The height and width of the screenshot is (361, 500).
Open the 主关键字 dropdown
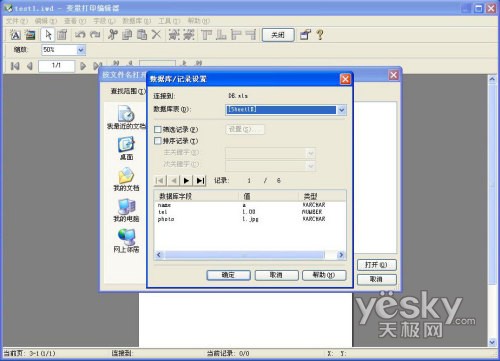[310, 153]
